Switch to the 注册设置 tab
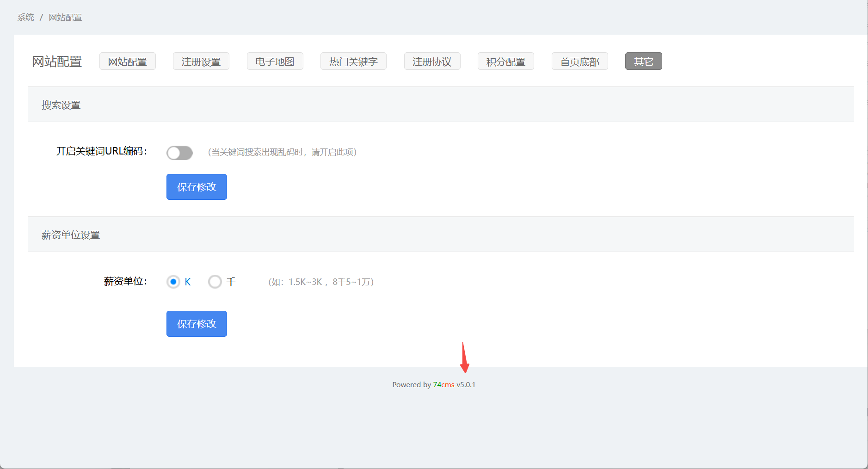This screenshot has height=469, width=868. pyautogui.click(x=201, y=62)
